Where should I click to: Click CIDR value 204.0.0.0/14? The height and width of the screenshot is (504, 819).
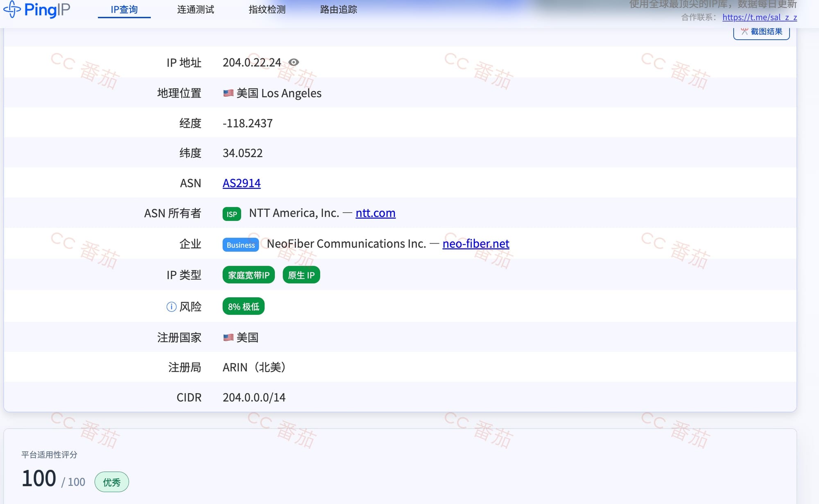(254, 398)
